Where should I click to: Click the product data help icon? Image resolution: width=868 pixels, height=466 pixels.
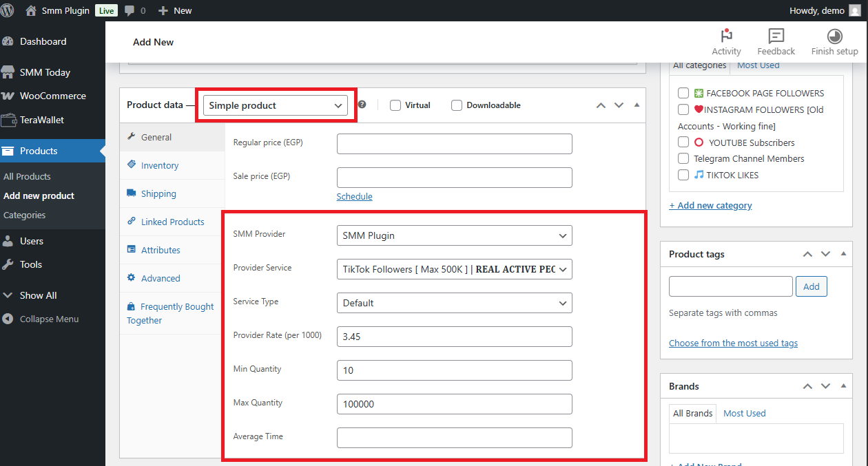(x=362, y=105)
